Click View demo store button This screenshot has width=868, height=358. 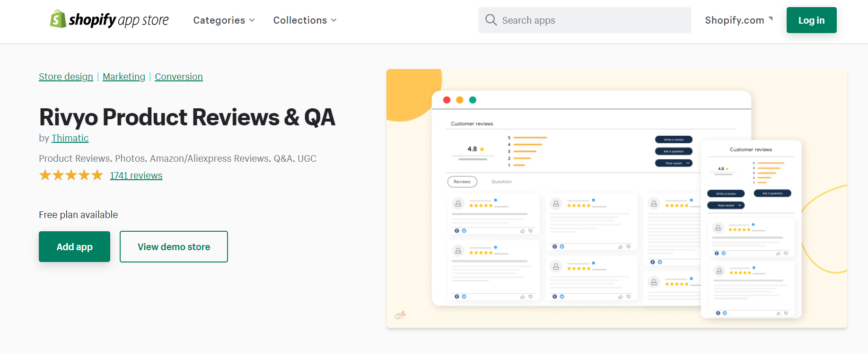[x=174, y=246]
